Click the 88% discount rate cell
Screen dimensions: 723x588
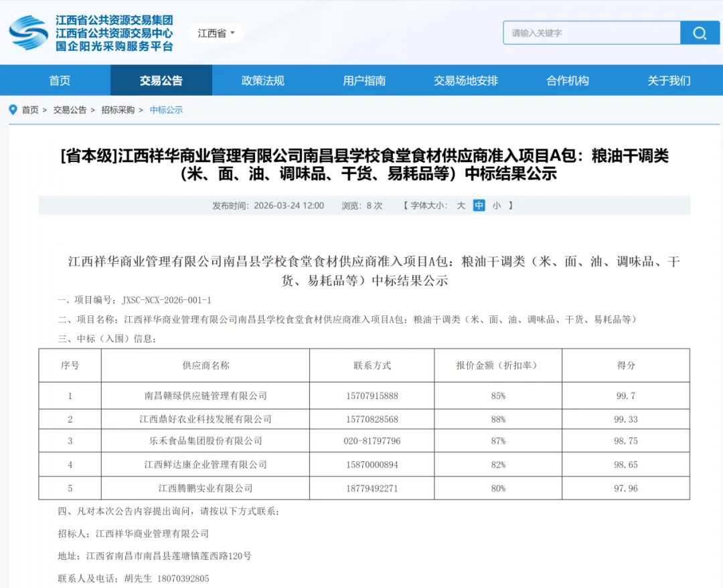pos(498,419)
